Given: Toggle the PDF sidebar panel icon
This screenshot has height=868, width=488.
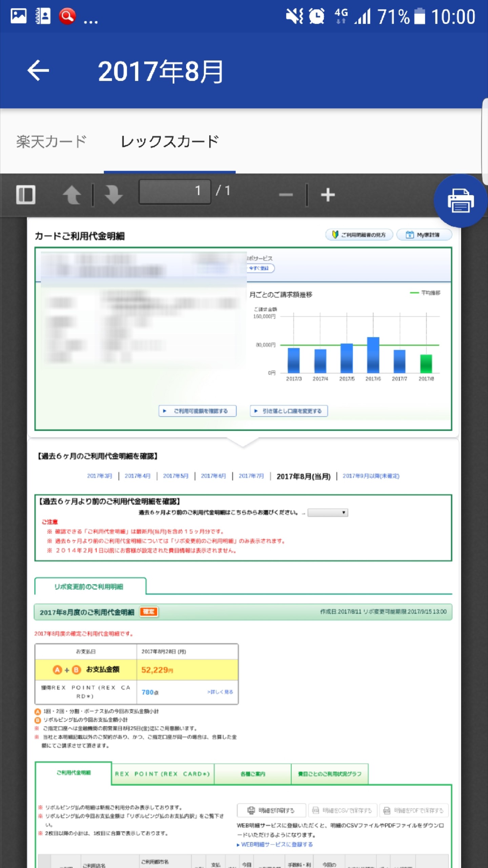Looking at the screenshot, I should 26,195.
